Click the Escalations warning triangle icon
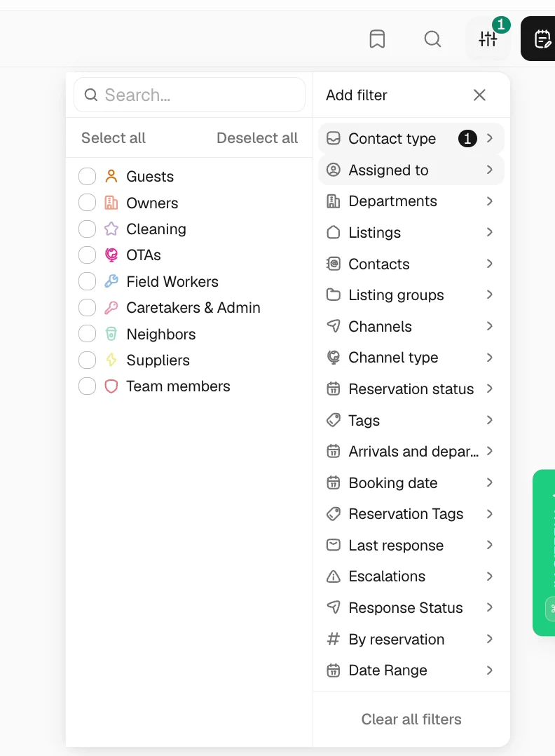555x756 pixels. [x=334, y=576]
